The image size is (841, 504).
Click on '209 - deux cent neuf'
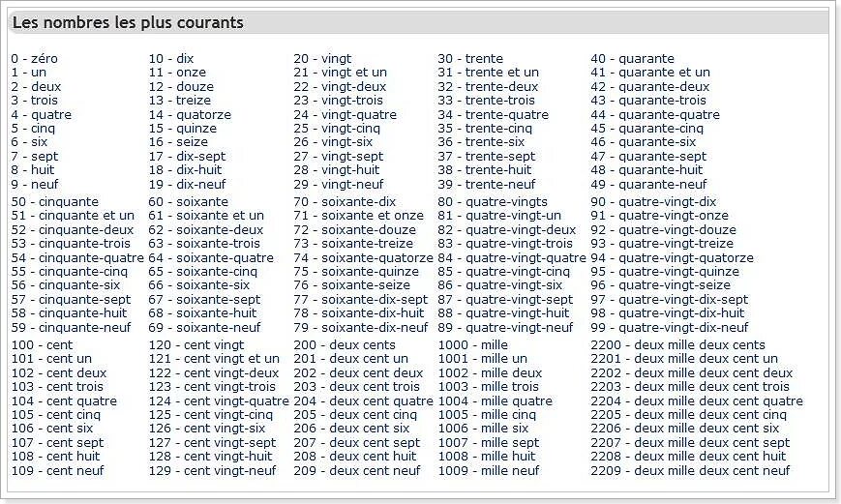(357, 470)
